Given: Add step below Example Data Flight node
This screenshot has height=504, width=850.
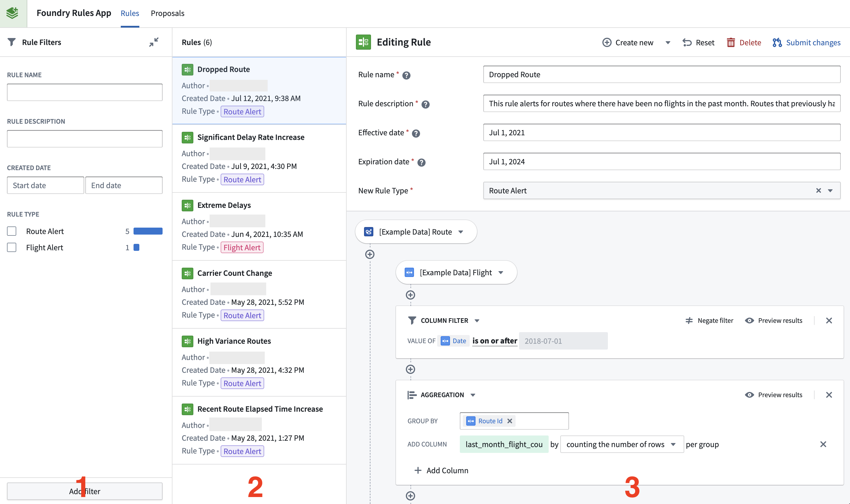Looking at the screenshot, I should (410, 294).
